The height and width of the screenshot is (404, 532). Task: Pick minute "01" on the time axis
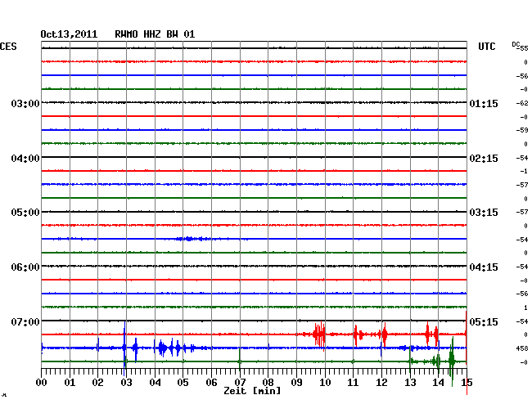[x=70, y=383]
